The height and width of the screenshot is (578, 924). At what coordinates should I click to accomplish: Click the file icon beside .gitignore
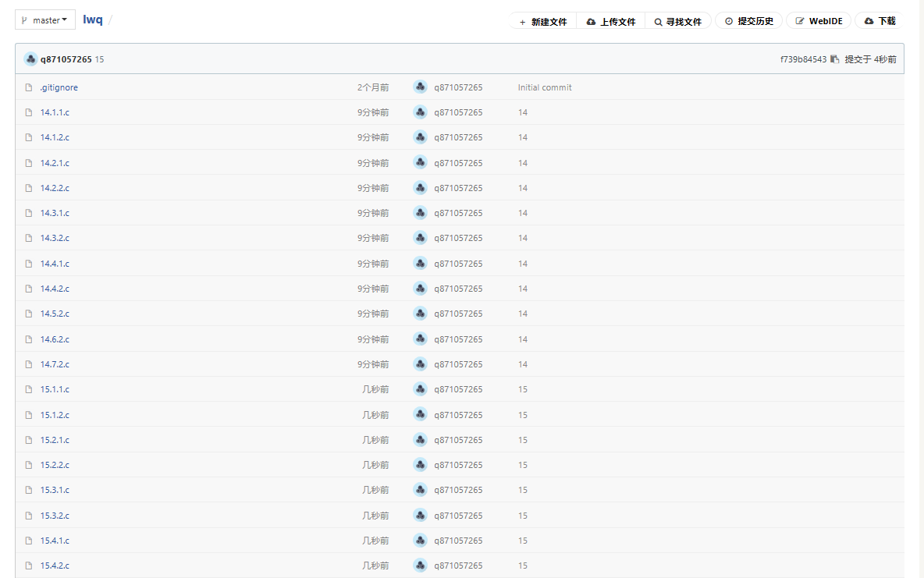tap(28, 87)
